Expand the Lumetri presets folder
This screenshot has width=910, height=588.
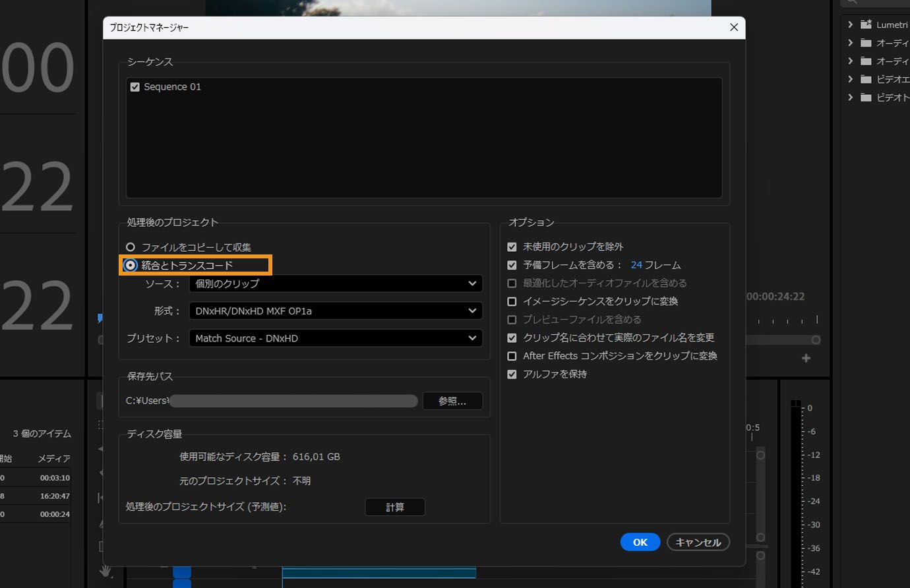coord(850,24)
